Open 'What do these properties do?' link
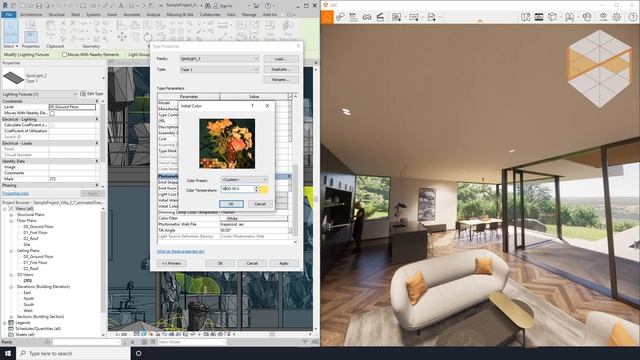 tap(180, 251)
